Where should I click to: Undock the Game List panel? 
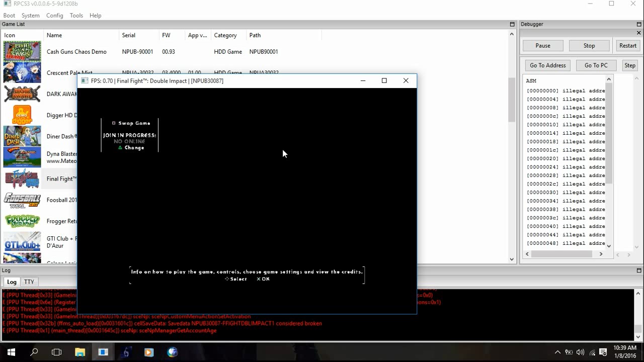pyautogui.click(x=512, y=24)
